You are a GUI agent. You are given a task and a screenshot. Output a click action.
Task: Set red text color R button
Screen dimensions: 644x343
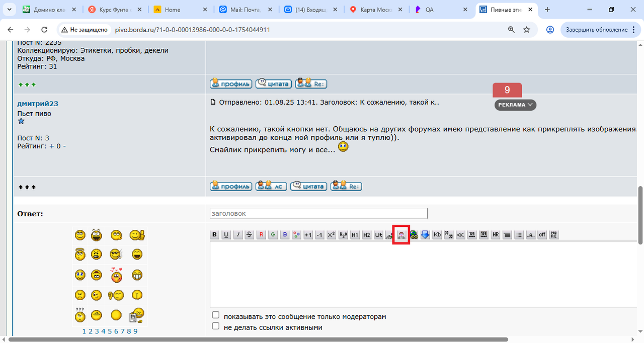pyautogui.click(x=261, y=235)
